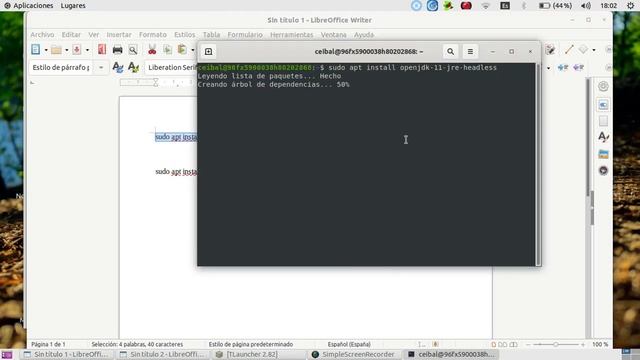Click the Cut scissors icon
This screenshot has width=640, height=360.
(152, 50)
